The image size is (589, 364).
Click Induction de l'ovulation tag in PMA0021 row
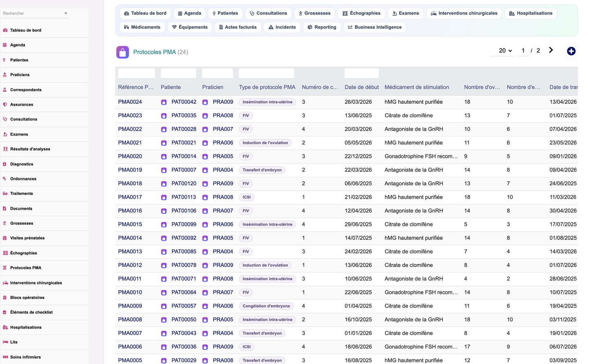pyautogui.click(x=265, y=143)
